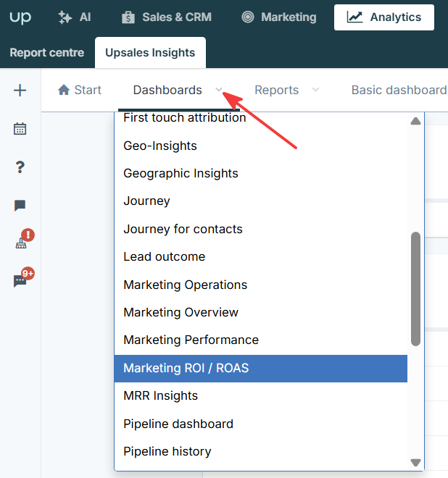Viewport: 448px width, 478px height.
Task: Open the cleanup broom icon with alert
Action: click(x=21, y=243)
